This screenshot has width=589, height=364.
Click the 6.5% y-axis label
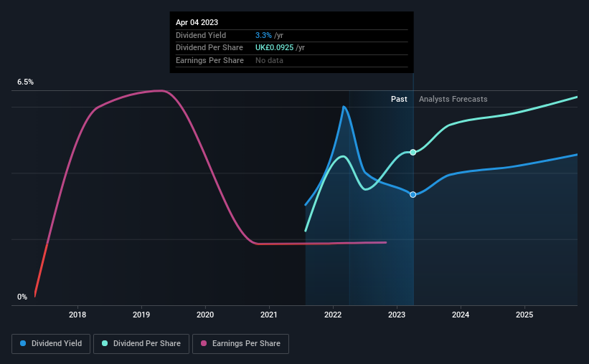click(26, 82)
